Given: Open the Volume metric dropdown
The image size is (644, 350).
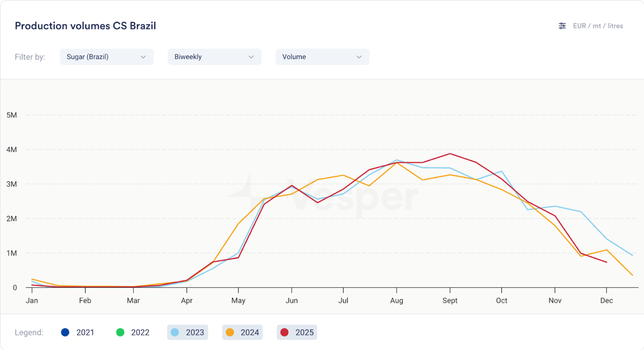Looking at the screenshot, I should (x=322, y=57).
